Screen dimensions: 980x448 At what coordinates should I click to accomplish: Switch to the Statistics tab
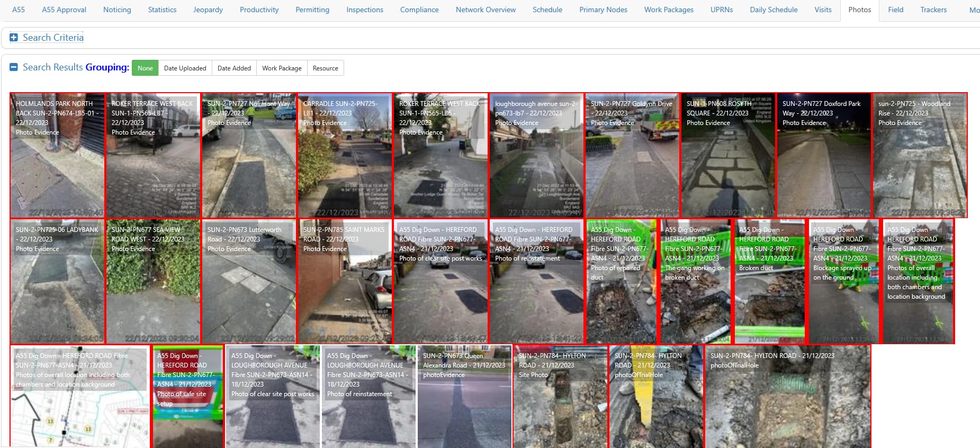pos(162,10)
